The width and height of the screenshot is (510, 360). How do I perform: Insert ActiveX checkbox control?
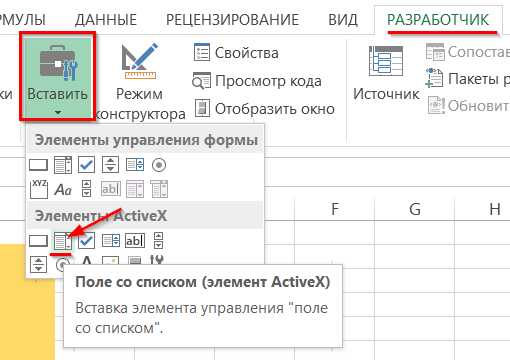(x=86, y=240)
